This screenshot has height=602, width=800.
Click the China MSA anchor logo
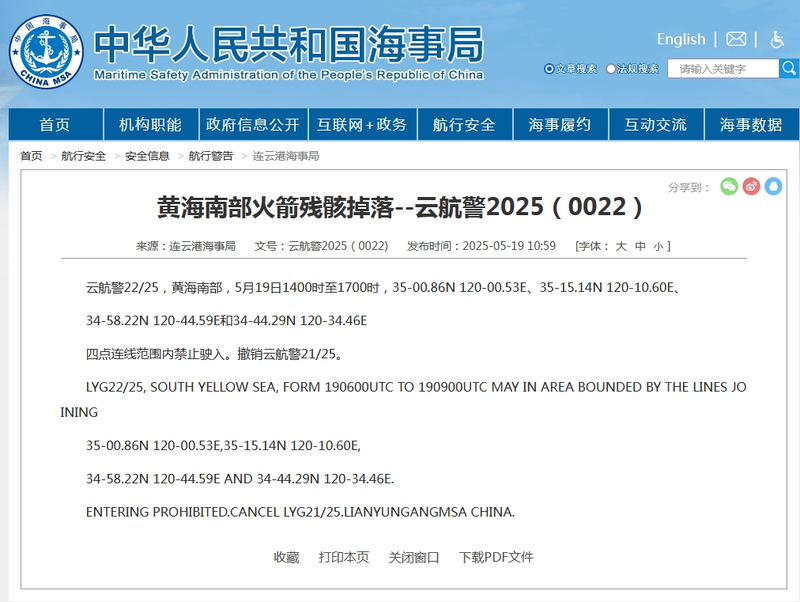47,46
